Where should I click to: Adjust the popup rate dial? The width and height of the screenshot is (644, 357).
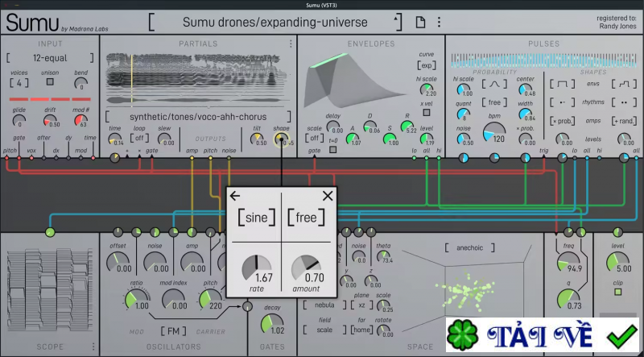click(256, 268)
